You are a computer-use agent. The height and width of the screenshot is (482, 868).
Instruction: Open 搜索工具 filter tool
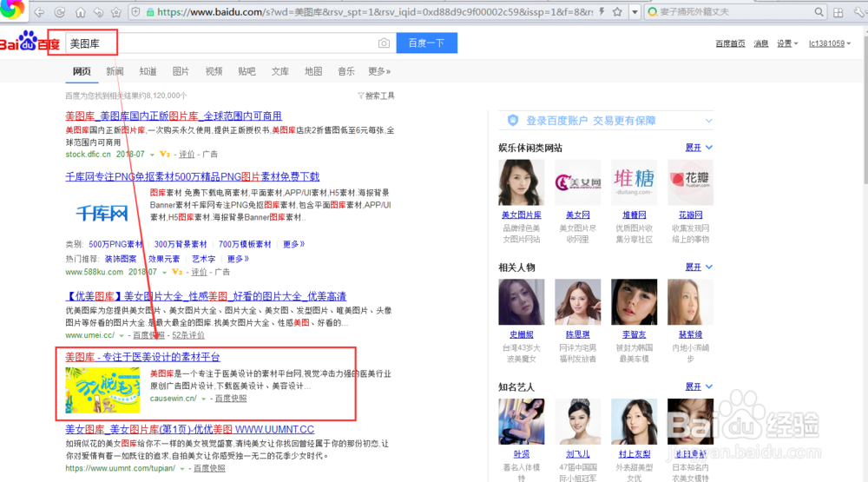coord(377,96)
